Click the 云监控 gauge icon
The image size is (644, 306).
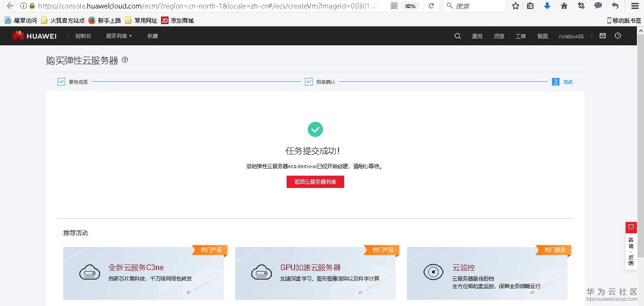(433, 273)
